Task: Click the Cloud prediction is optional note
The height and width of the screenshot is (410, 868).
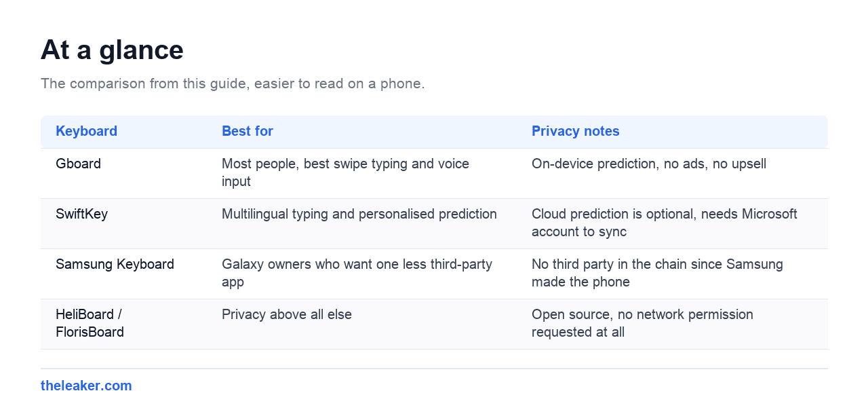Action: 665,223
